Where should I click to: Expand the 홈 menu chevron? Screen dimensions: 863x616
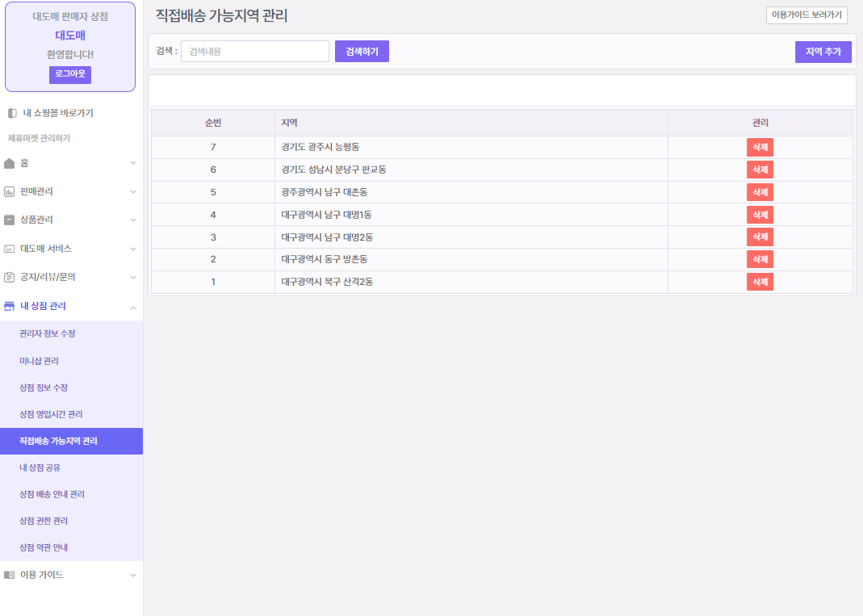click(x=133, y=163)
